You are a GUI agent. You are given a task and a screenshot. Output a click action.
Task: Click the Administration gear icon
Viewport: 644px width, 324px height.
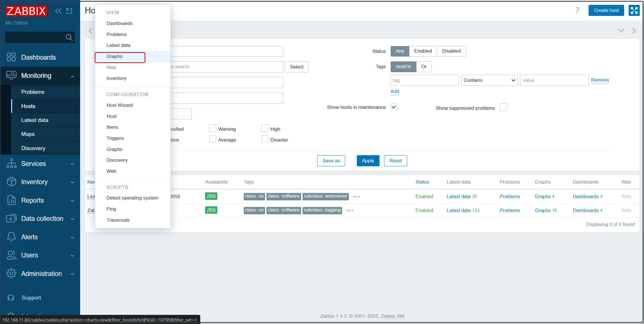[11, 273]
